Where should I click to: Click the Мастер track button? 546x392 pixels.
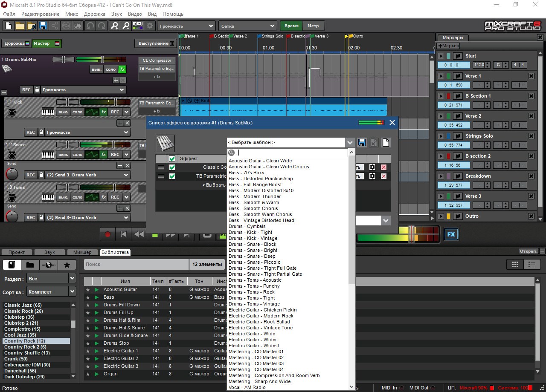pyautogui.click(x=46, y=43)
